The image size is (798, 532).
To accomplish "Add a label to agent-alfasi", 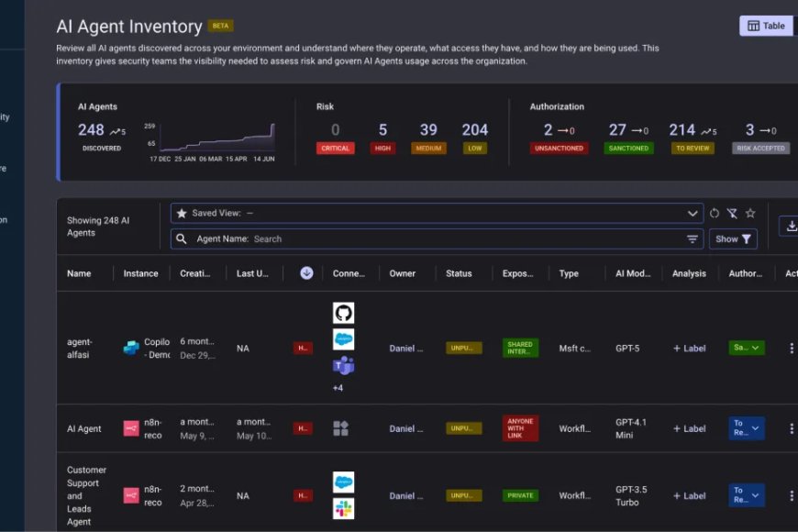I will (689, 349).
